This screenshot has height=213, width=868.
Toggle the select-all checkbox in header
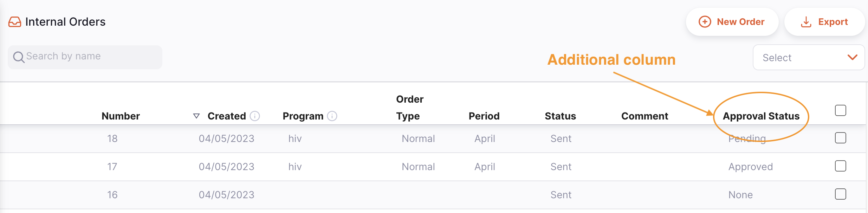(x=840, y=110)
